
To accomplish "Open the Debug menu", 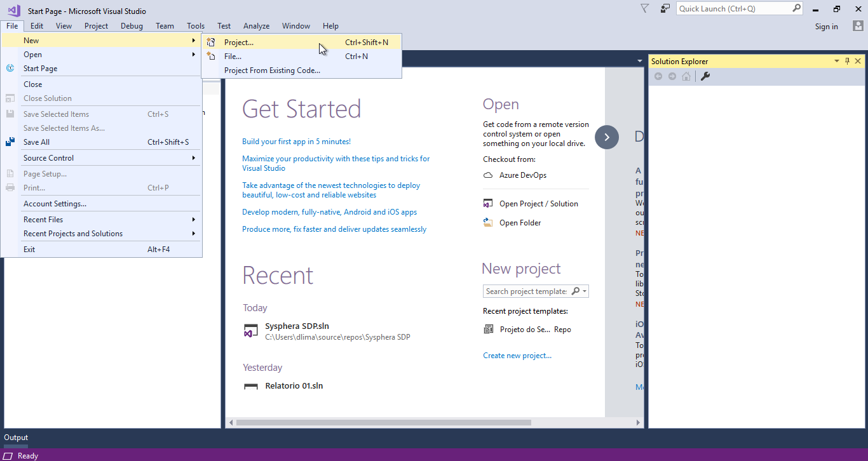I will click(132, 26).
